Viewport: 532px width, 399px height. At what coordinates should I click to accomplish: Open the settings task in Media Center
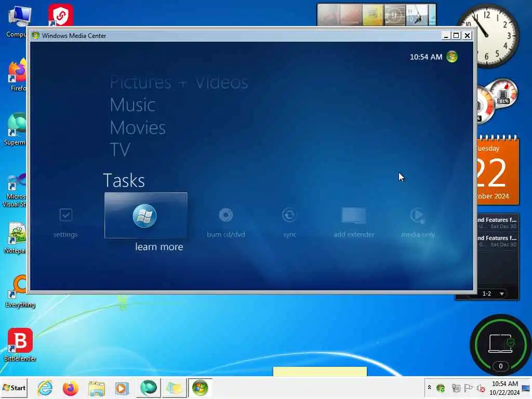point(65,222)
